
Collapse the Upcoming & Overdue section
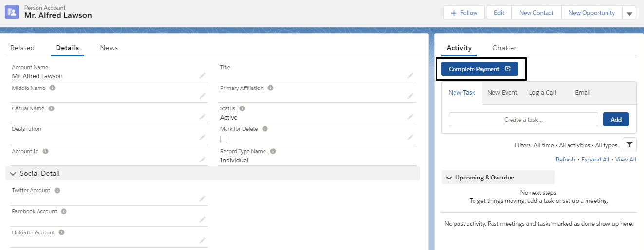[448, 178]
